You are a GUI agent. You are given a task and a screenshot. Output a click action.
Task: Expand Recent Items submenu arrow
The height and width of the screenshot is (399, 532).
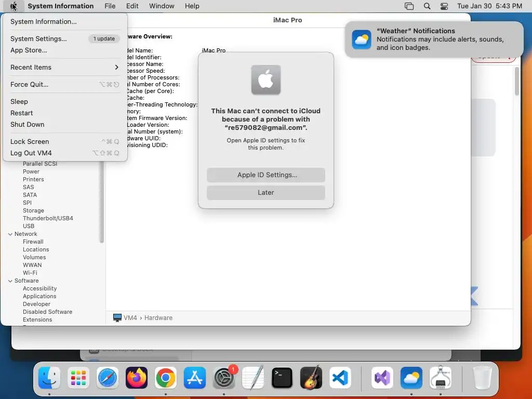116,67
